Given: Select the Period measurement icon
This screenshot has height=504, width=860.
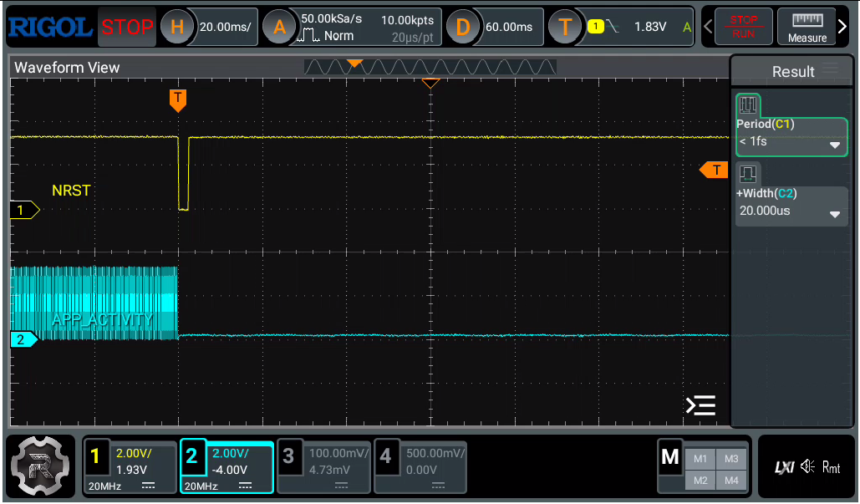Looking at the screenshot, I should pyautogui.click(x=747, y=104).
